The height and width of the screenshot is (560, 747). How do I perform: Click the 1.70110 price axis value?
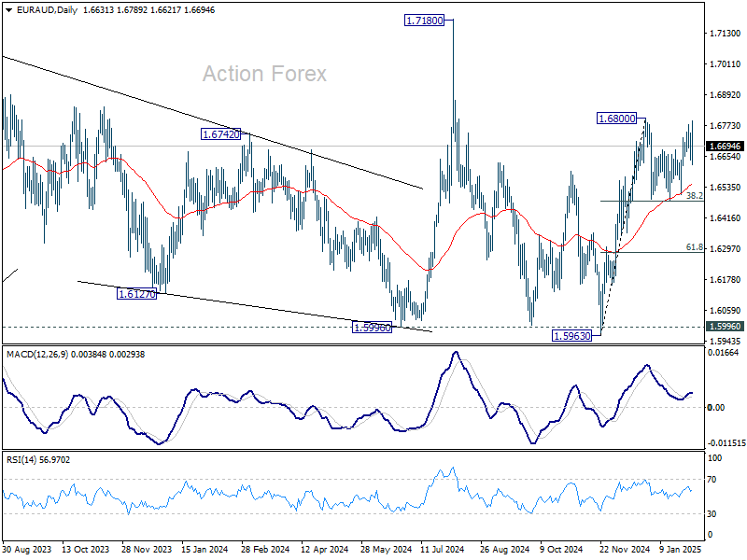(726, 63)
